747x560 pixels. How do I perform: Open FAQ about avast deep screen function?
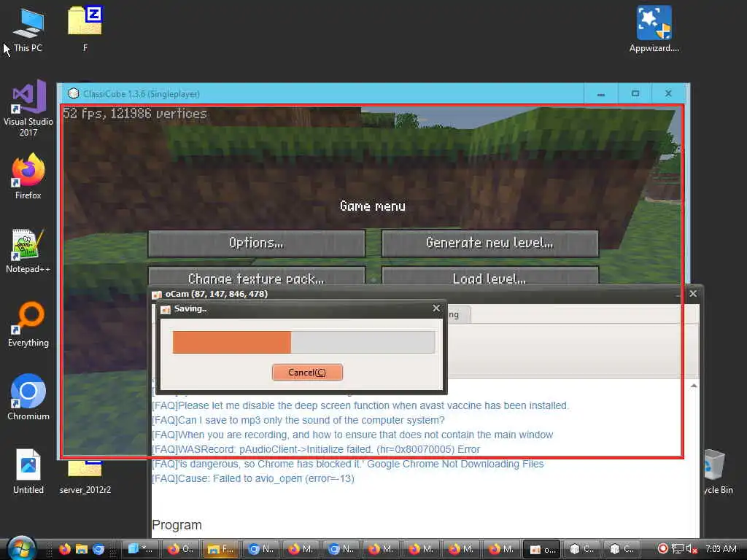point(360,405)
